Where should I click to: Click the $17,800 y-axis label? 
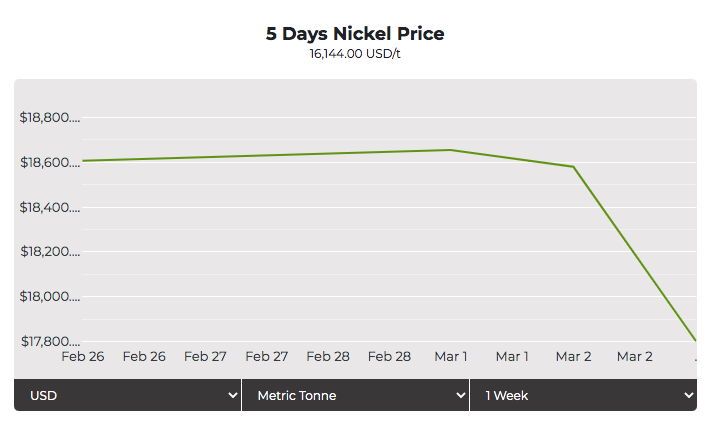pos(49,342)
